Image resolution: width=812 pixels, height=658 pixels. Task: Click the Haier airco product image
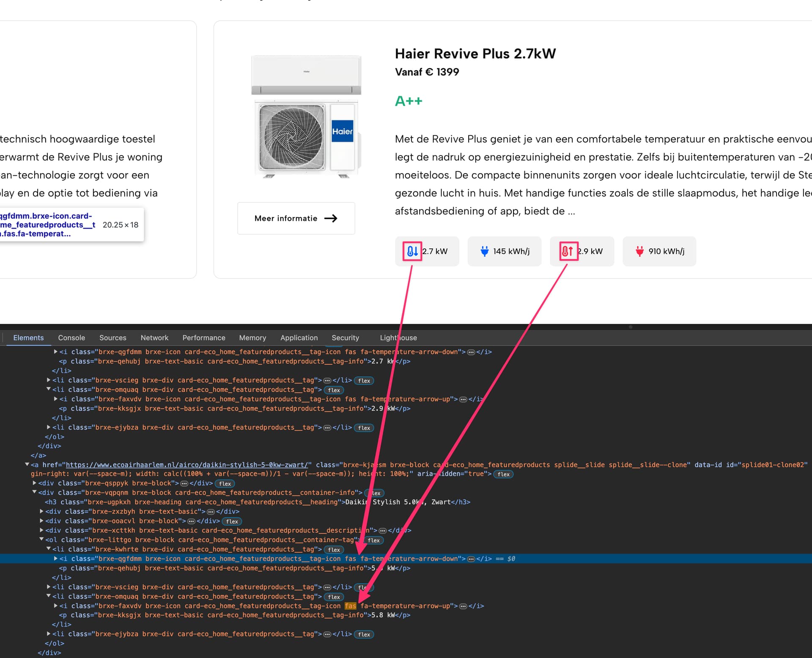(307, 117)
